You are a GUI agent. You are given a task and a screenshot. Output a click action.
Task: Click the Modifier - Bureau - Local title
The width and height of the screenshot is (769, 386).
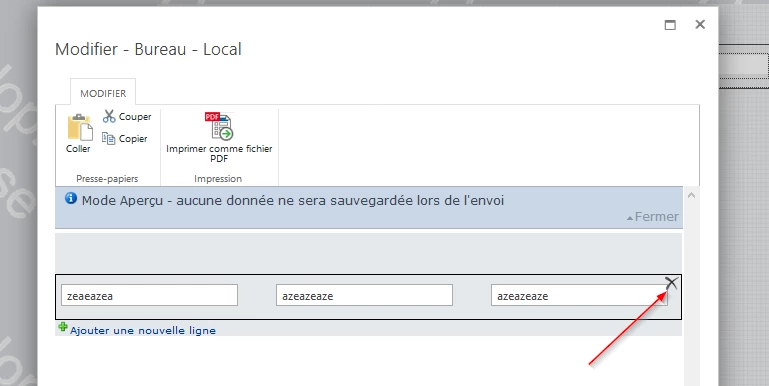[148, 49]
